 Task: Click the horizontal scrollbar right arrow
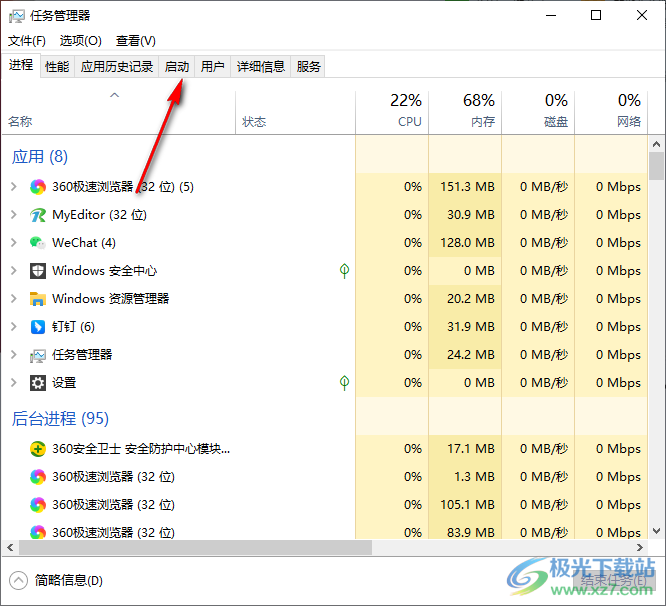click(640, 547)
